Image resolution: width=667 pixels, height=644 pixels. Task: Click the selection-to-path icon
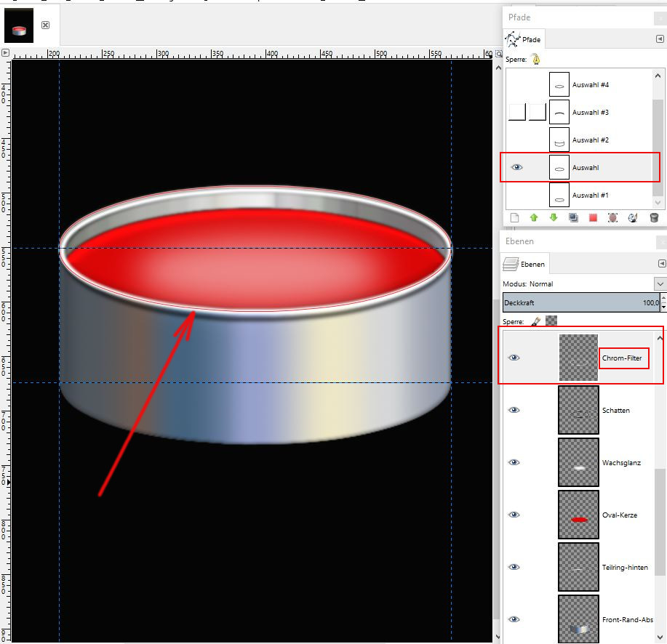point(612,217)
